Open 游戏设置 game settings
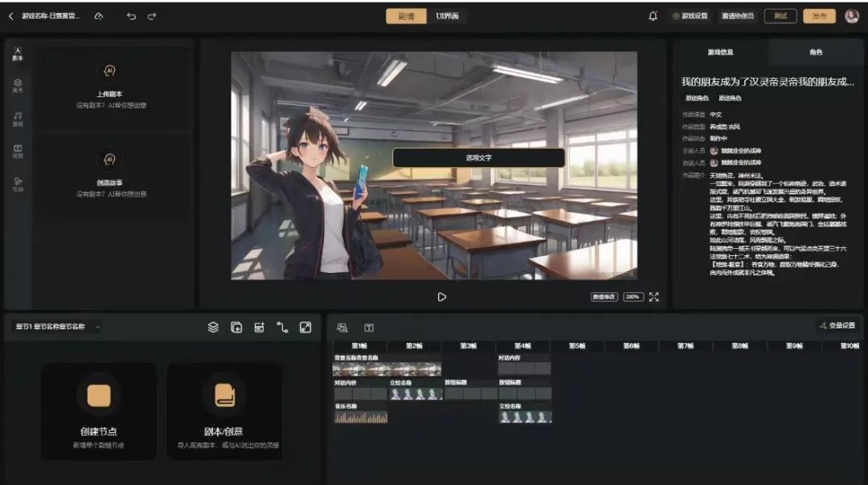The height and width of the screenshot is (485, 868). pyautogui.click(x=690, y=16)
